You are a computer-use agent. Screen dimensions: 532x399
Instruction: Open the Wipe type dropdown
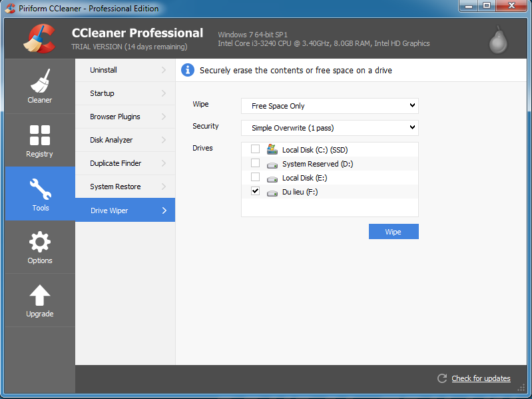coord(330,106)
